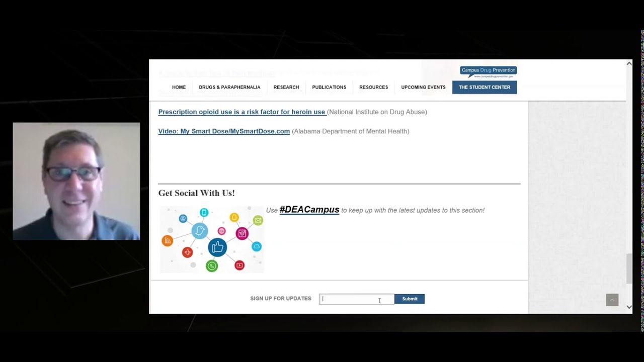Viewport: 644px width, 362px height.
Task: Click the vertical scrollbar thumb
Action: tap(629, 268)
